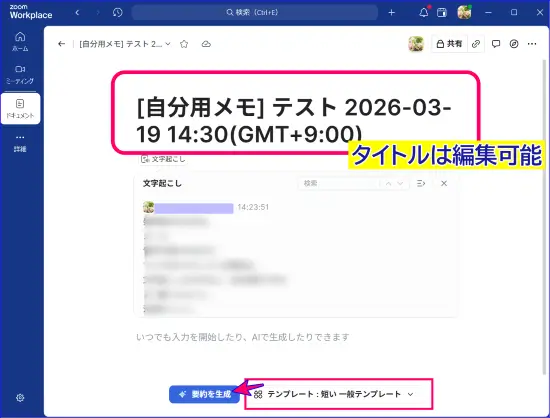Image resolution: width=550 pixels, height=418 pixels.
Task: Click the collaborator avatar beside 共有
Action: click(x=416, y=44)
